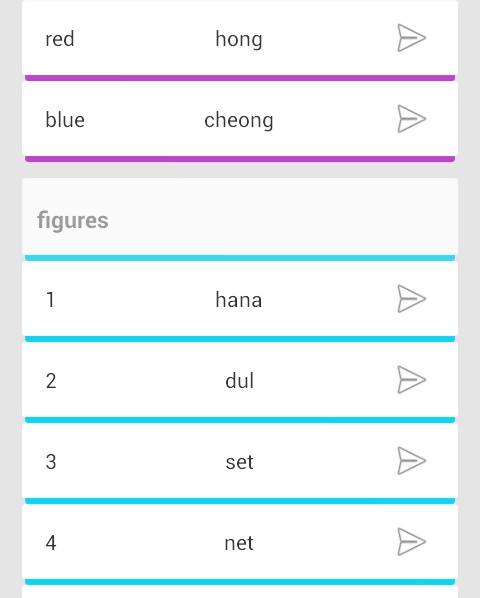Choose the 'hana' translation text
Viewport: 480px width, 598px height.
tap(239, 300)
